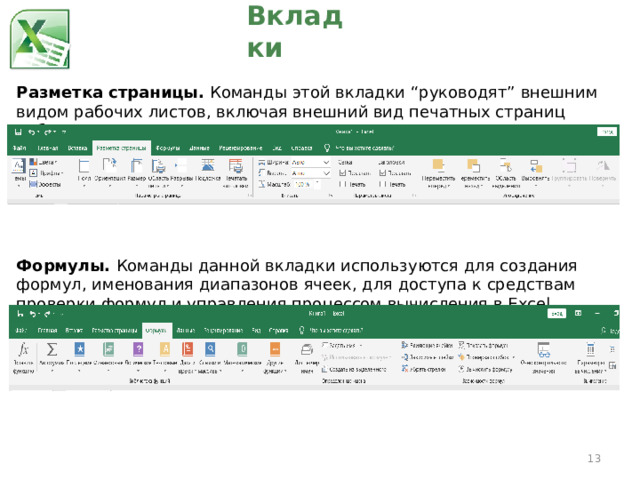
Task: Click Align (Выровнять) icon
Action: (536, 167)
